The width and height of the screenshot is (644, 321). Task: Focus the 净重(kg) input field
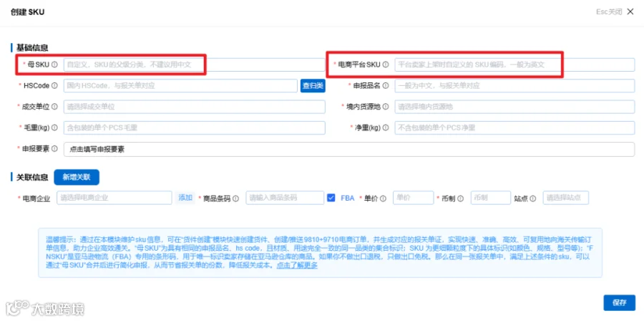click(x=514, y=128)
